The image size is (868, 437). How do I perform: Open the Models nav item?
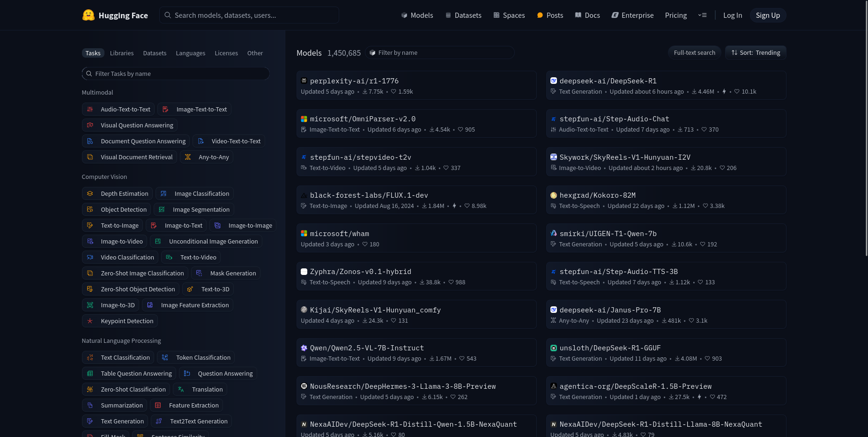tap(417, 15)
